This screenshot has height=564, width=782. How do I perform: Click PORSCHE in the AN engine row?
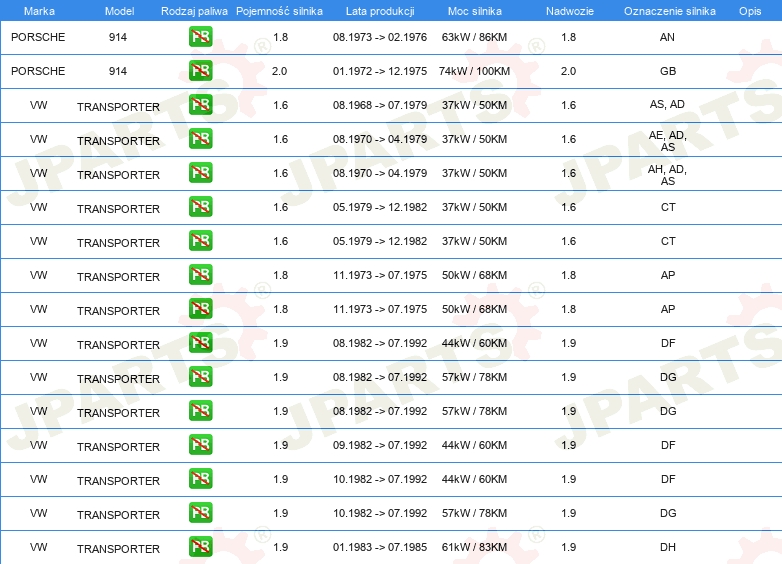coord(38,37)
